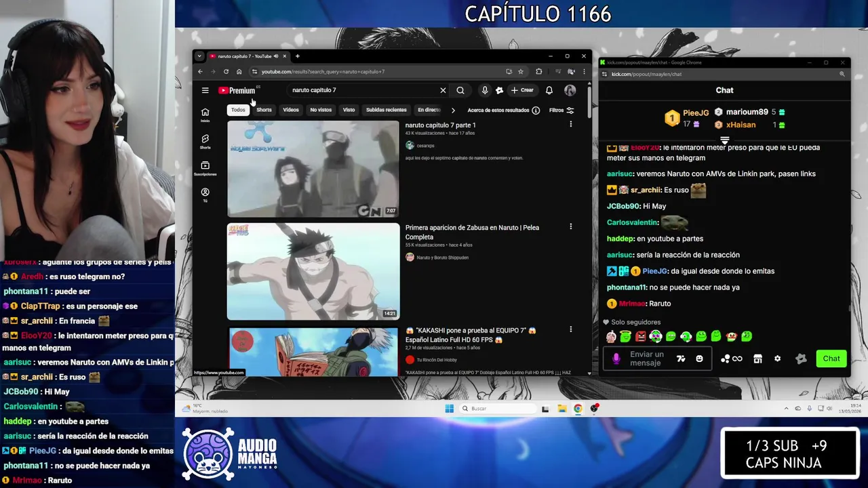Expand the Kick leaderboard handle
Viewport: 868px width, 488px height.
(724, 140)
